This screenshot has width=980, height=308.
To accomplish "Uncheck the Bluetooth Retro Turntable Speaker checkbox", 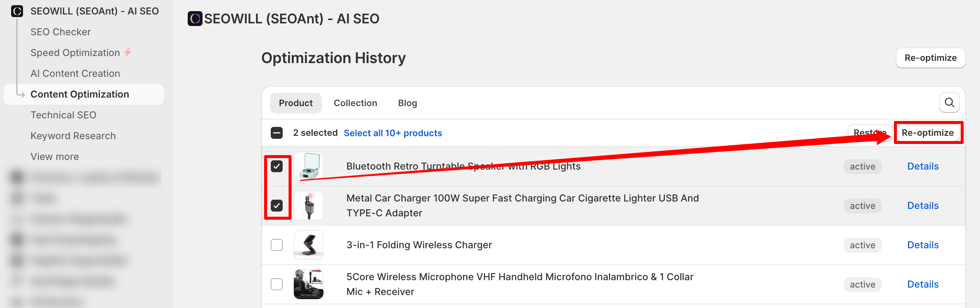I will [277, 166].
